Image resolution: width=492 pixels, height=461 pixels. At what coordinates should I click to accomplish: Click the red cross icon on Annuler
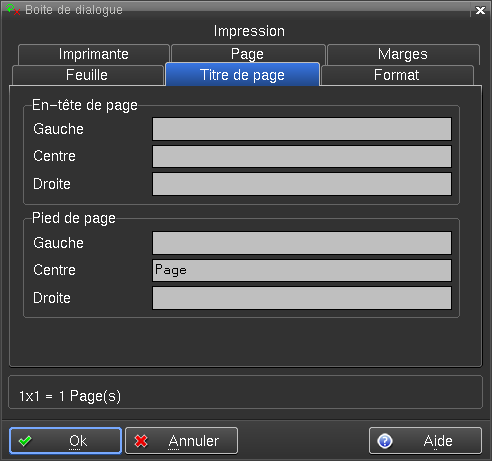[141, 441]
